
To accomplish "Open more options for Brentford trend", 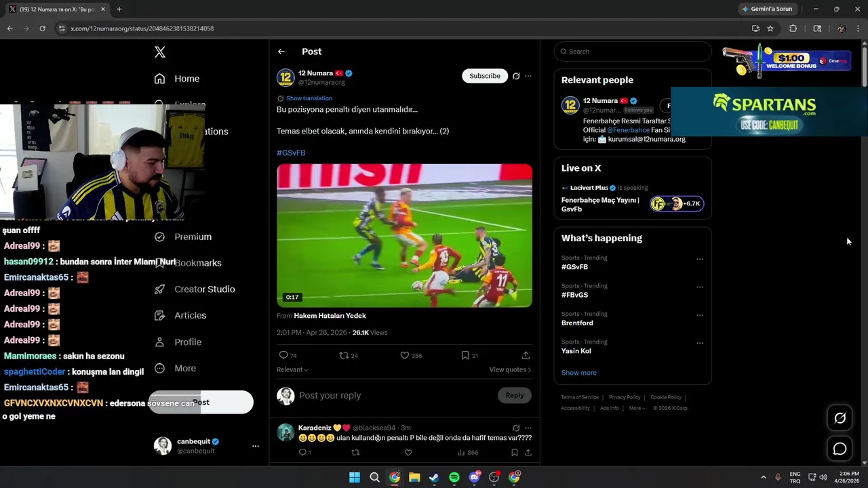I will click(700, 315).
